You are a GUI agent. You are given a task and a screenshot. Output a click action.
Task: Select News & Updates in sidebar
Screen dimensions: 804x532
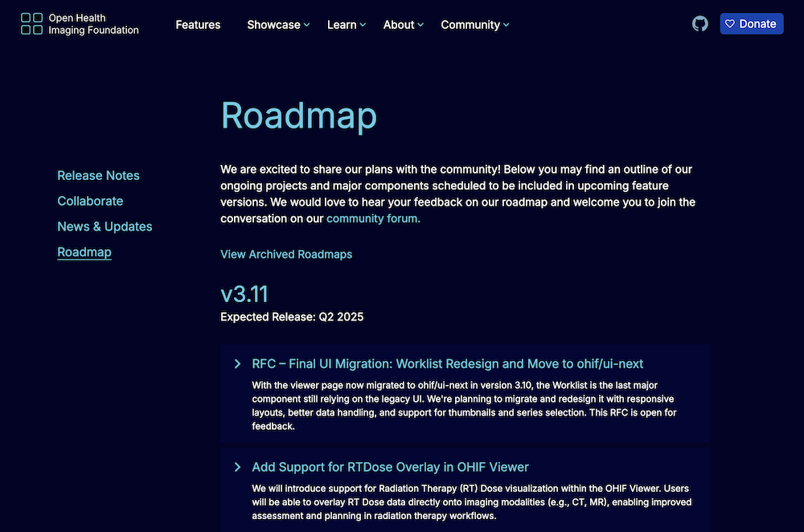click(x=105, y=227)
